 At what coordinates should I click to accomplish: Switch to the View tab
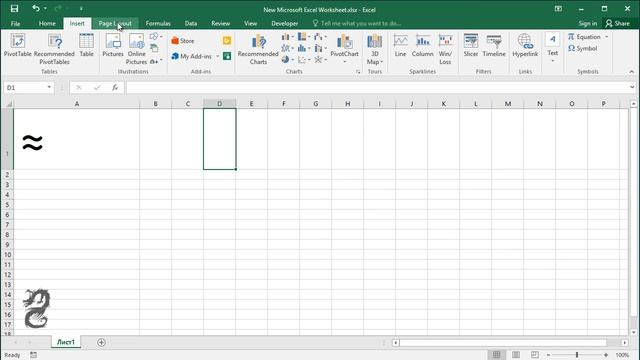tap(251, 24)
